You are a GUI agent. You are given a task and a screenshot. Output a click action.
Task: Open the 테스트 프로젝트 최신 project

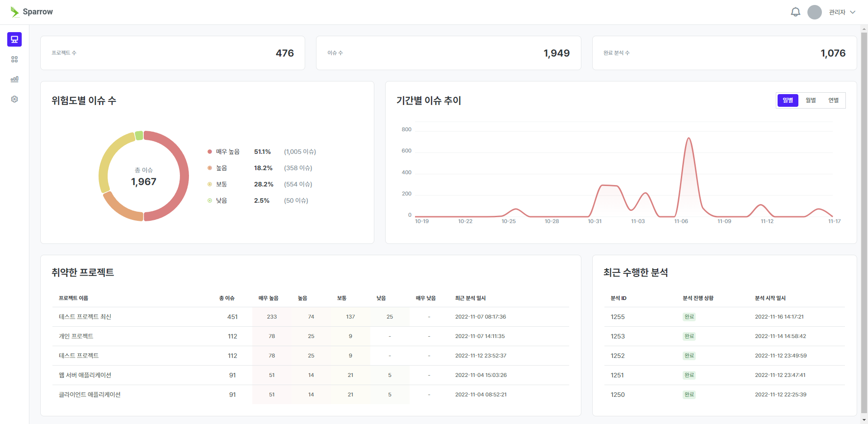tap(85, 317)
